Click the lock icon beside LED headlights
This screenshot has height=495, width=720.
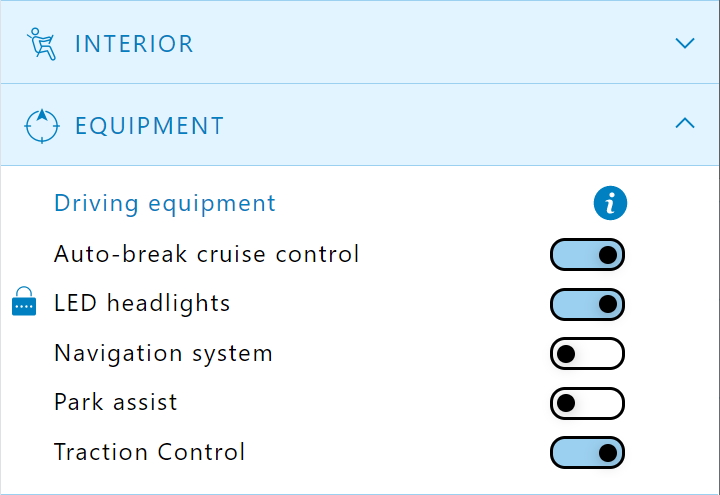[24, 303]
